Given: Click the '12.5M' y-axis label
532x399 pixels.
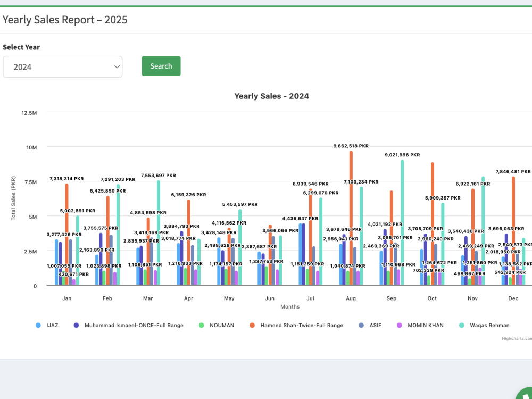Looking at the screenshot, I should click(x=29, y=113).
